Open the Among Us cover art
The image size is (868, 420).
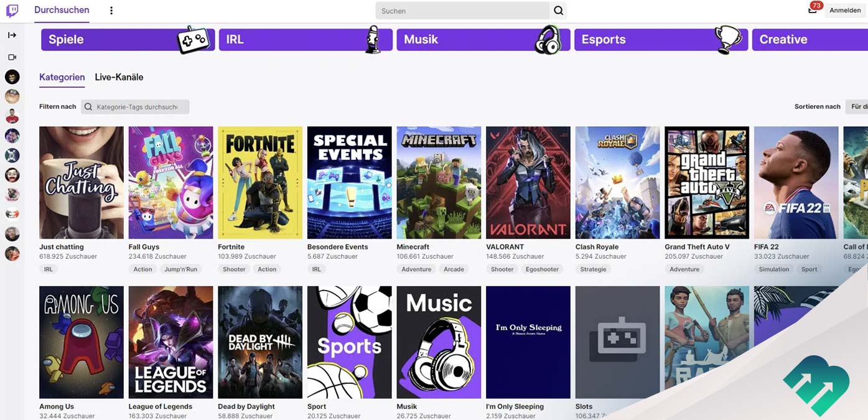click(x=82, y=342)
